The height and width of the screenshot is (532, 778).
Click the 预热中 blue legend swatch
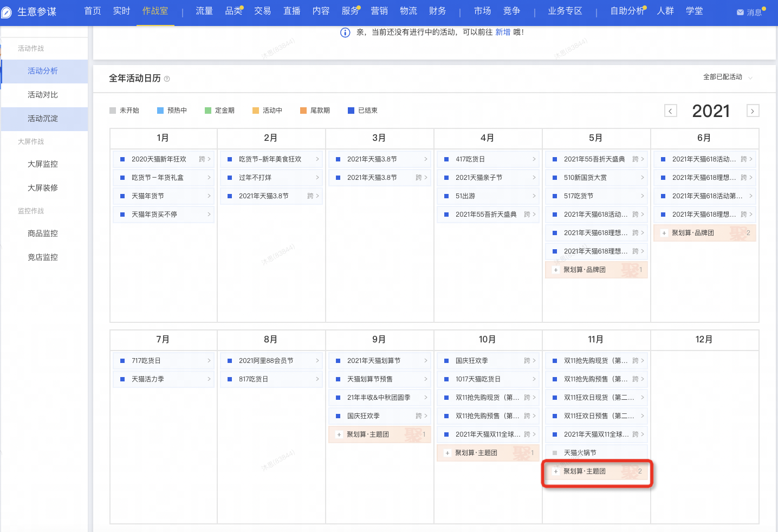pos(160,111)
